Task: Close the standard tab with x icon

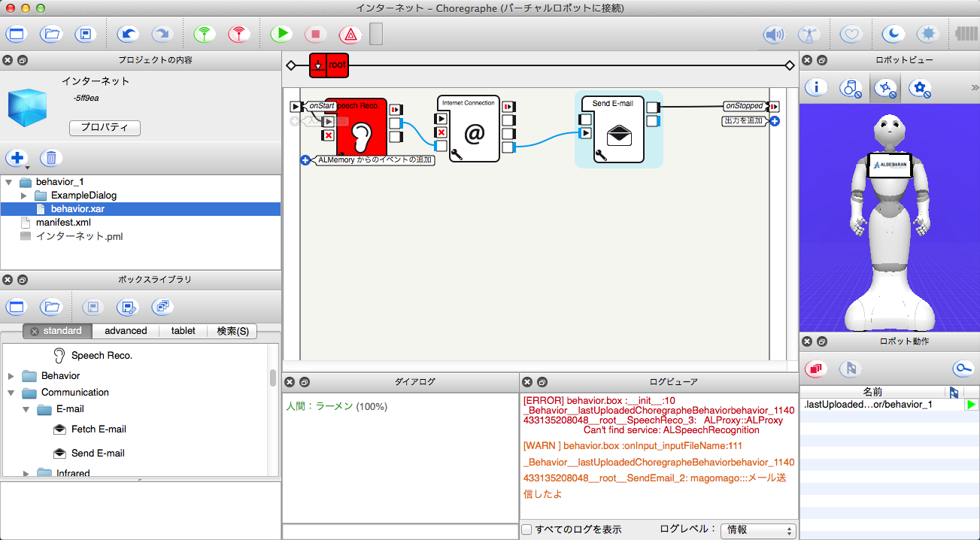Action: pos(35,331)
